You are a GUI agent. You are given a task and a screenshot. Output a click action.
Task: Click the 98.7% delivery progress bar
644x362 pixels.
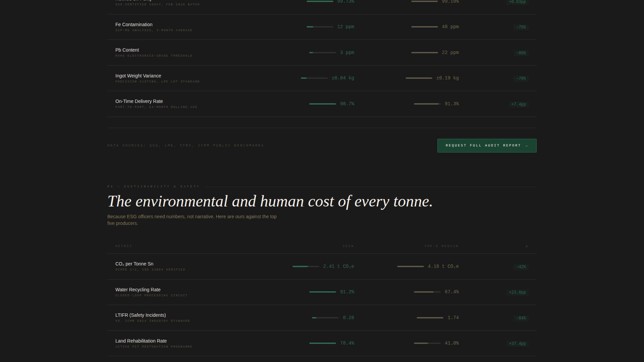[322, 104]
